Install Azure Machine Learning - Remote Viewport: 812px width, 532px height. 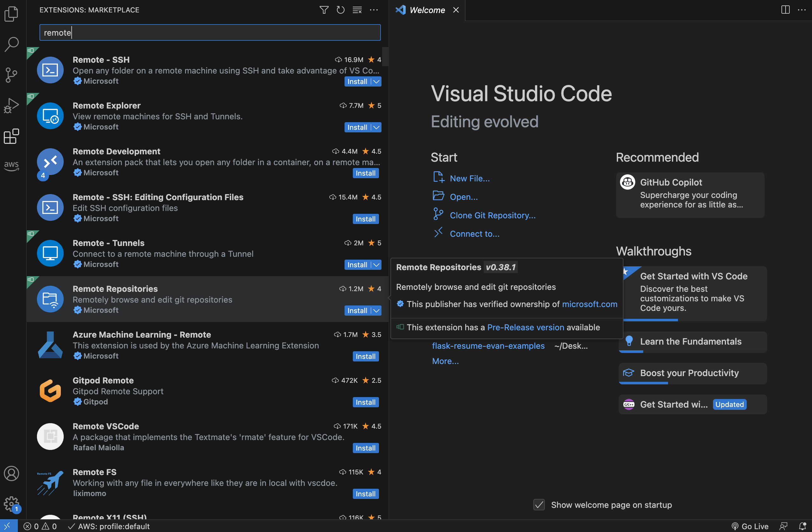(366, 356)
